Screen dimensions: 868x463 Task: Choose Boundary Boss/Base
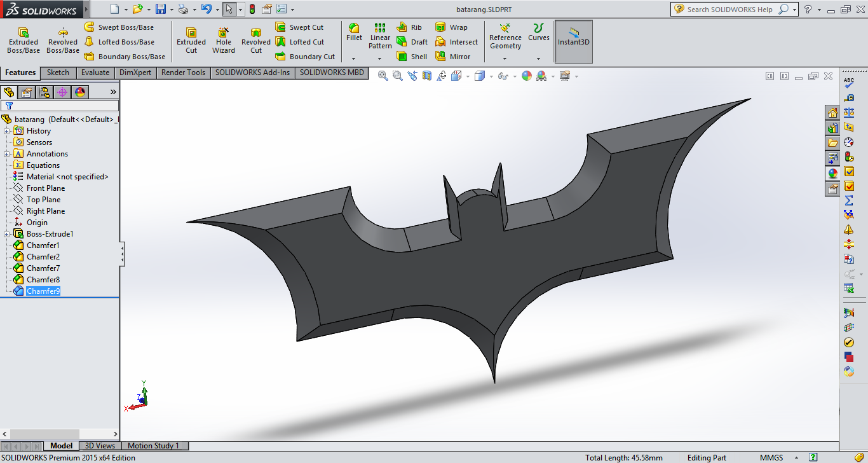pyautogui.click(x=125, y=57)
